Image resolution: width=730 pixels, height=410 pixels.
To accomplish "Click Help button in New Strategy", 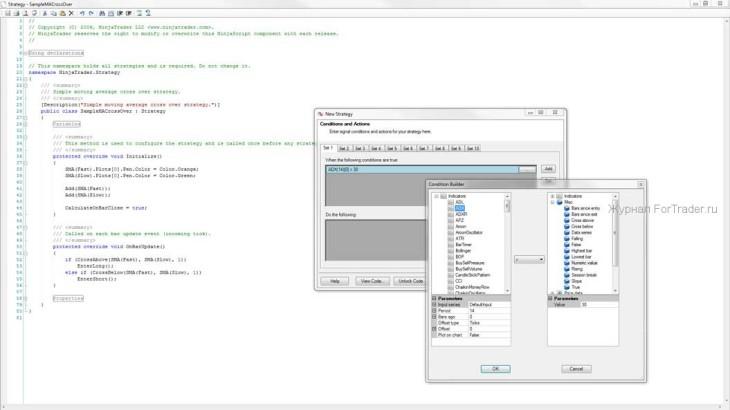I will click(335, 281).
